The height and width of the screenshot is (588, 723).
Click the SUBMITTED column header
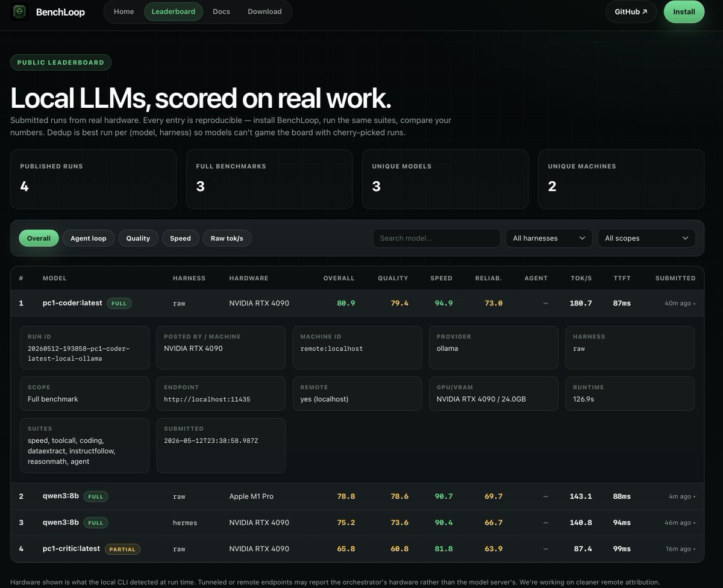click(x=675, y=278)
